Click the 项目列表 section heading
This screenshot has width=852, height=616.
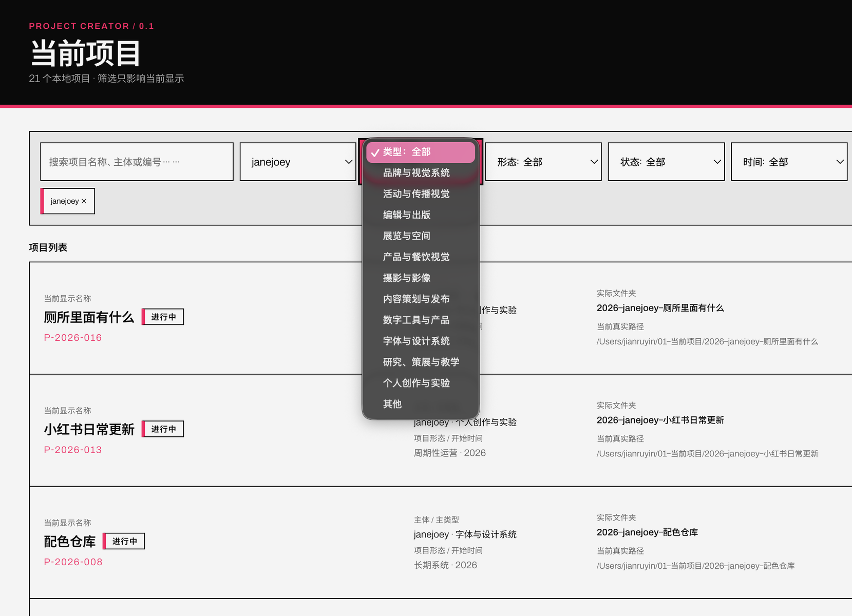click(x=48, y=247)
